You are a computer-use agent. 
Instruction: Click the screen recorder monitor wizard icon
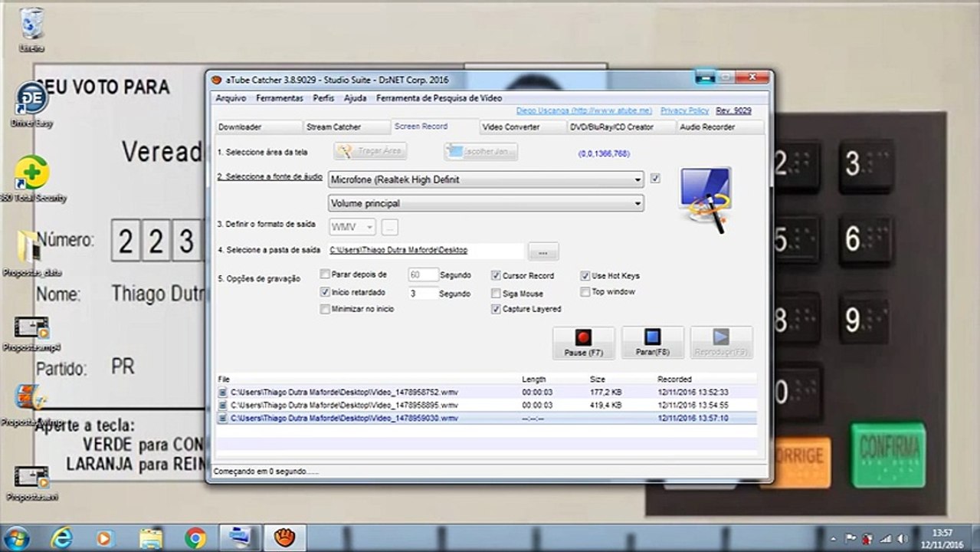706,199
